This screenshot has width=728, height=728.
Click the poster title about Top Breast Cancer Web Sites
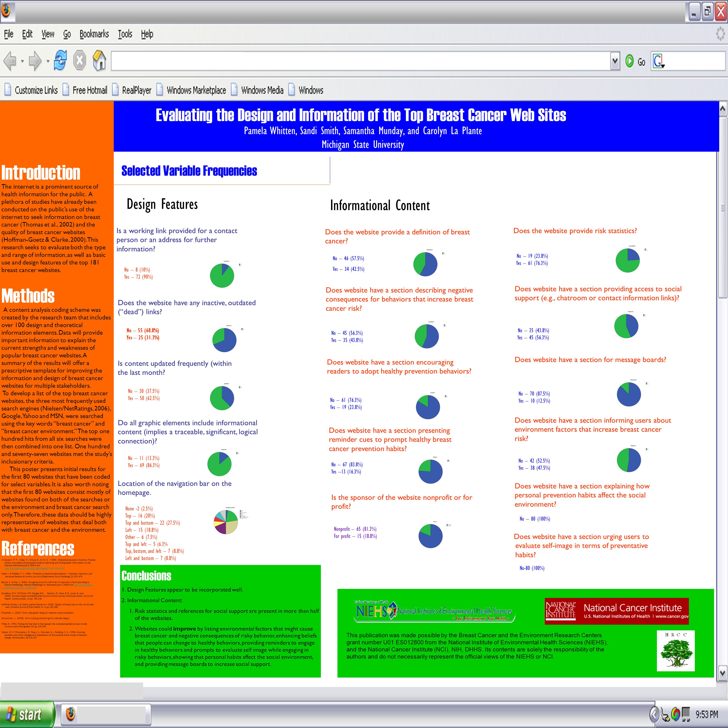click(361, 115)
